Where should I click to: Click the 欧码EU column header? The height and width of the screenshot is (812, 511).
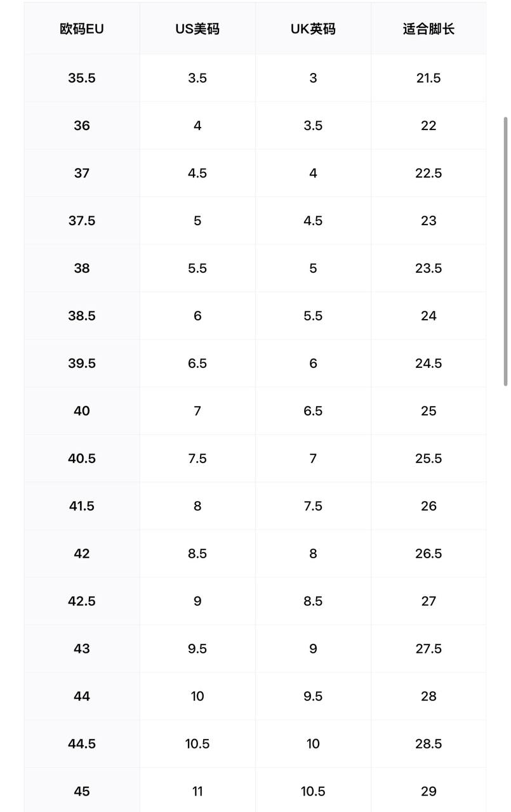coord(82,29)
